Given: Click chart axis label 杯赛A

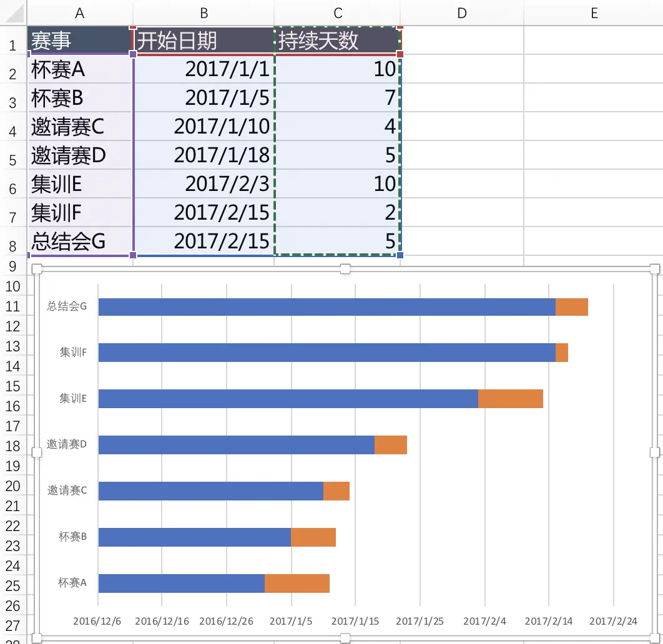Looking at the screenshot, I should click(72, 583).
